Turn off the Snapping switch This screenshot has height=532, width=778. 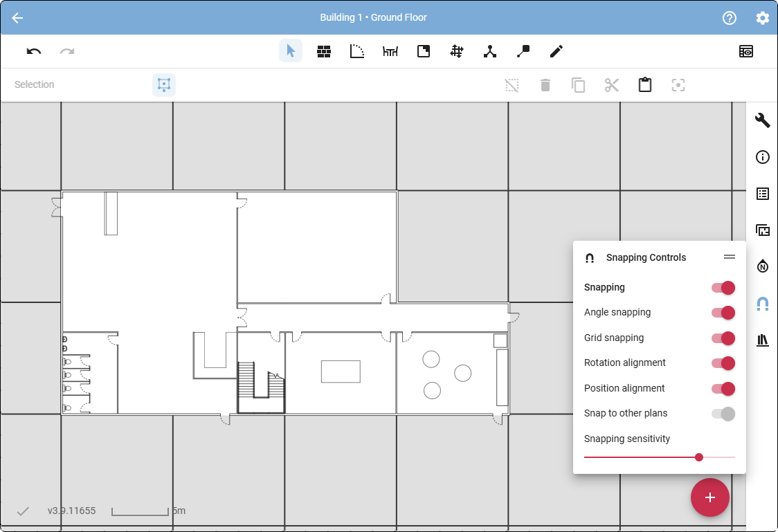point(723,288)
